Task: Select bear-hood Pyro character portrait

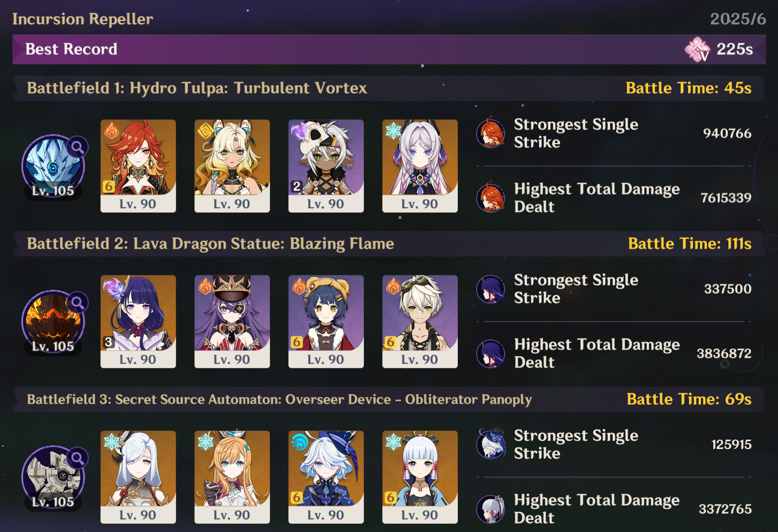Action: [x=326, y=321]
